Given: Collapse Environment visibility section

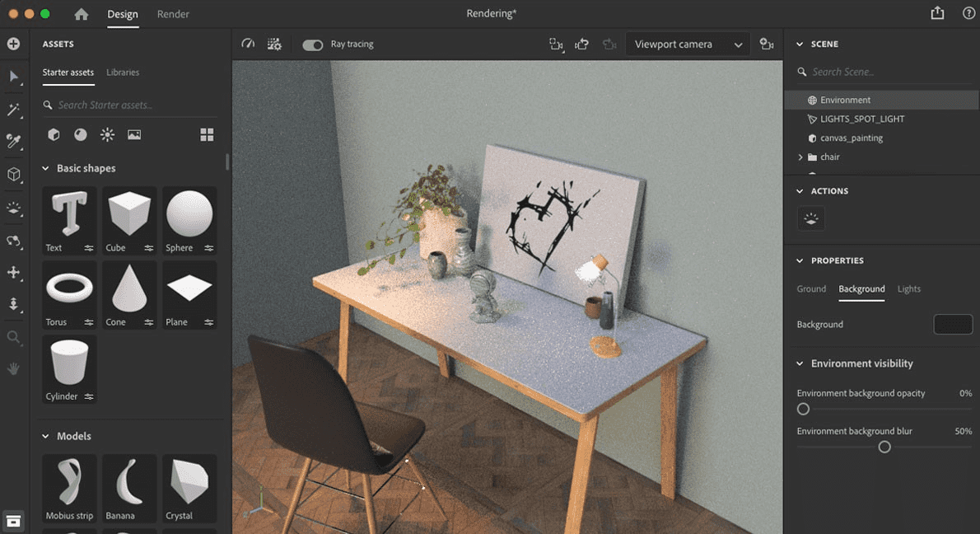Looking at the screenshot, I should click(800, 363).
